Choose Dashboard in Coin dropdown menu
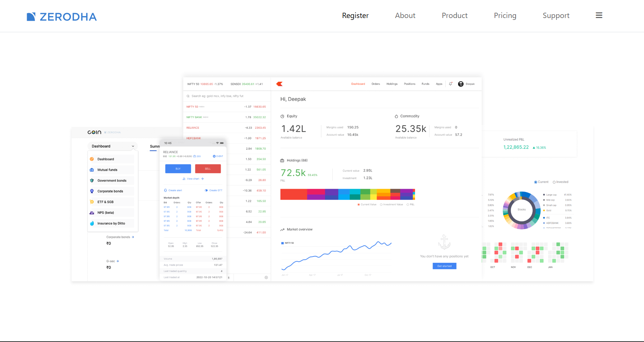Viewport: 644px width, 342px height. click(x=112, y=159)
